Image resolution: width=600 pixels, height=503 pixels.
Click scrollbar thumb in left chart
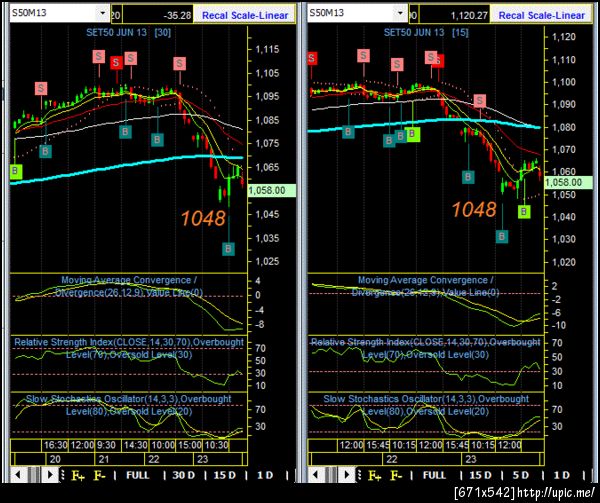[x=34, y=475]
